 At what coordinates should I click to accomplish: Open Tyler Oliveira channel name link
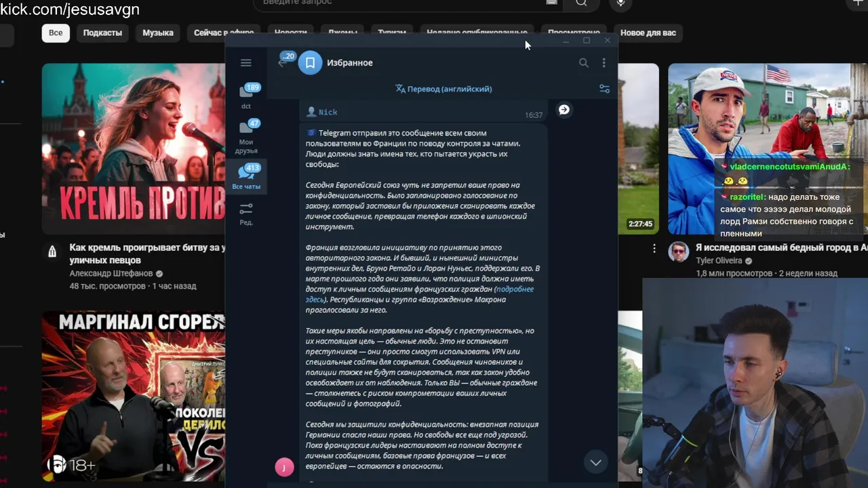tap(719, 261)
